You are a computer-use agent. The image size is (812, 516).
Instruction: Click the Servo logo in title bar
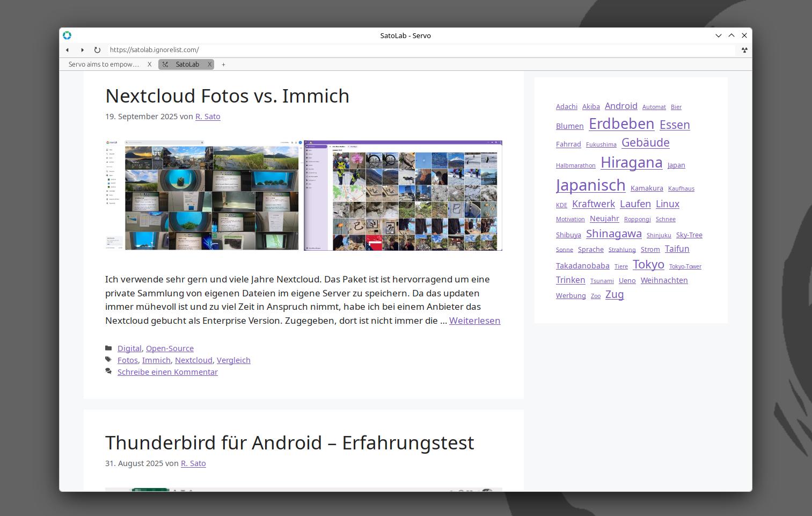click(x=67, y=35)
